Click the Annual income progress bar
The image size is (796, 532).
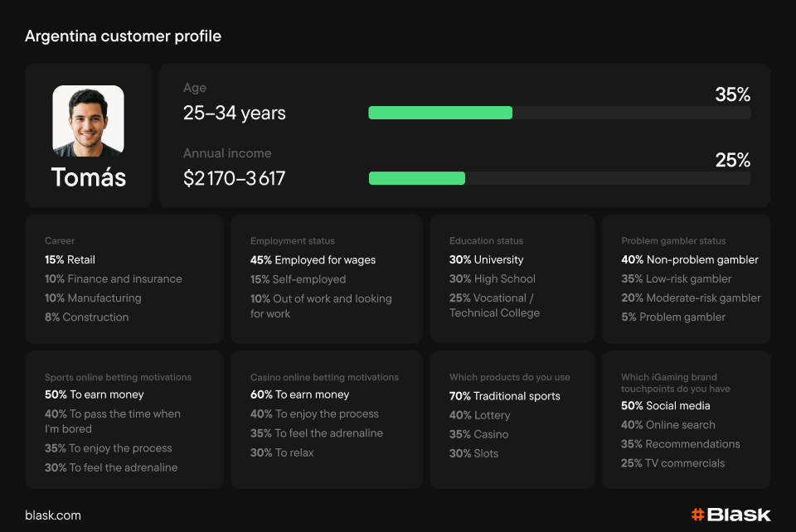click(559, 178)
